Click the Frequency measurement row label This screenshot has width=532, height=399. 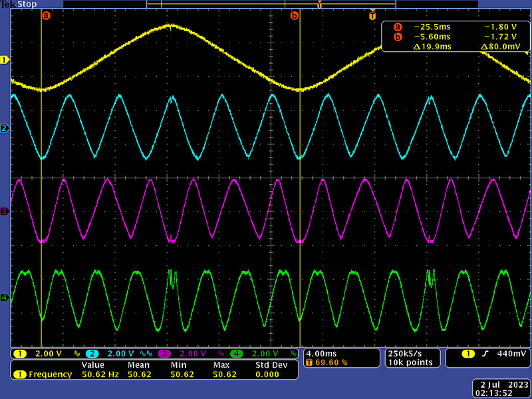tap(50, 374)
